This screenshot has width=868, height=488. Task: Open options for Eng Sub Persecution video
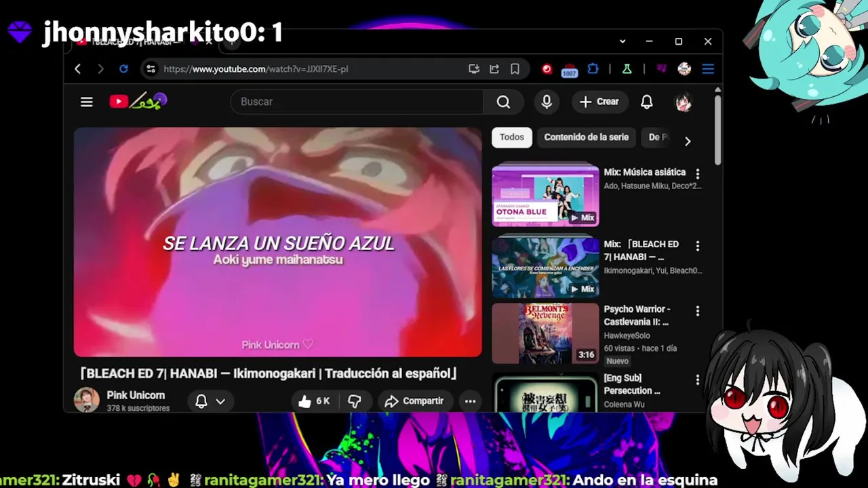698,380
